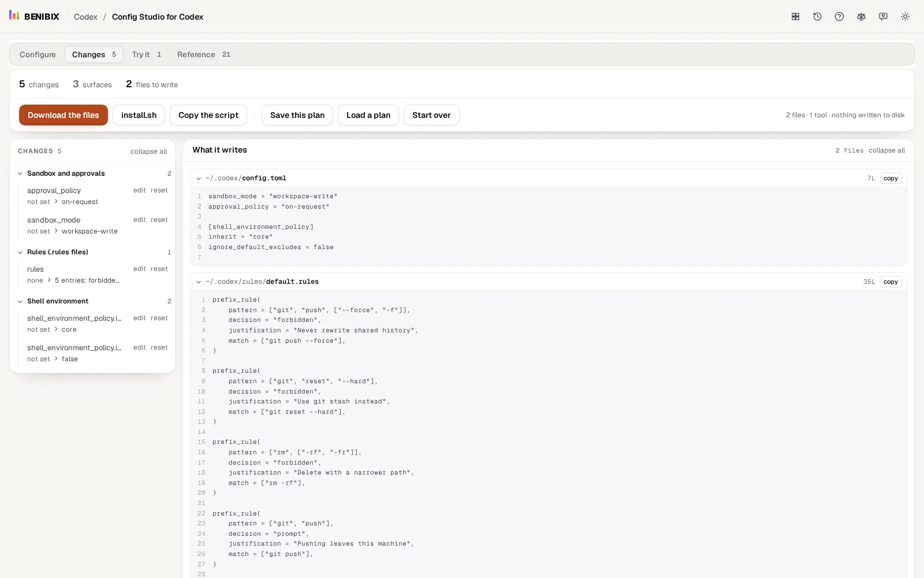Copy the default.rules contents
The width and height of the screenshot is (924, 578).
891,282
